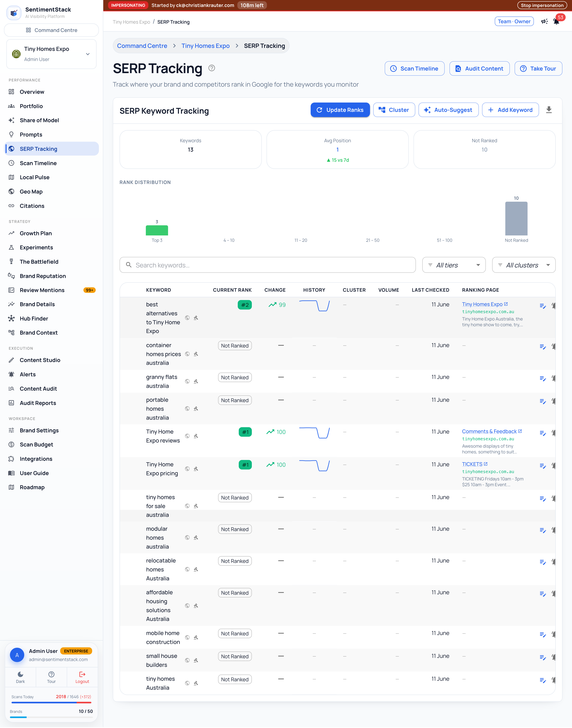Open Audit Reports menu item
Image resolution: width=572 pixels, height=728 pixels.
pyautogui.click(x=51, y=403)
